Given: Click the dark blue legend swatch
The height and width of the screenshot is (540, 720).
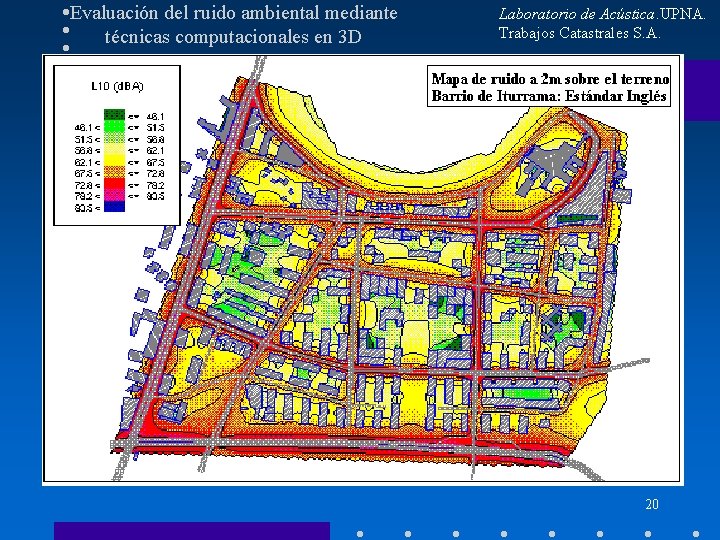Looking at the screenshot, I should coord(114,206).
